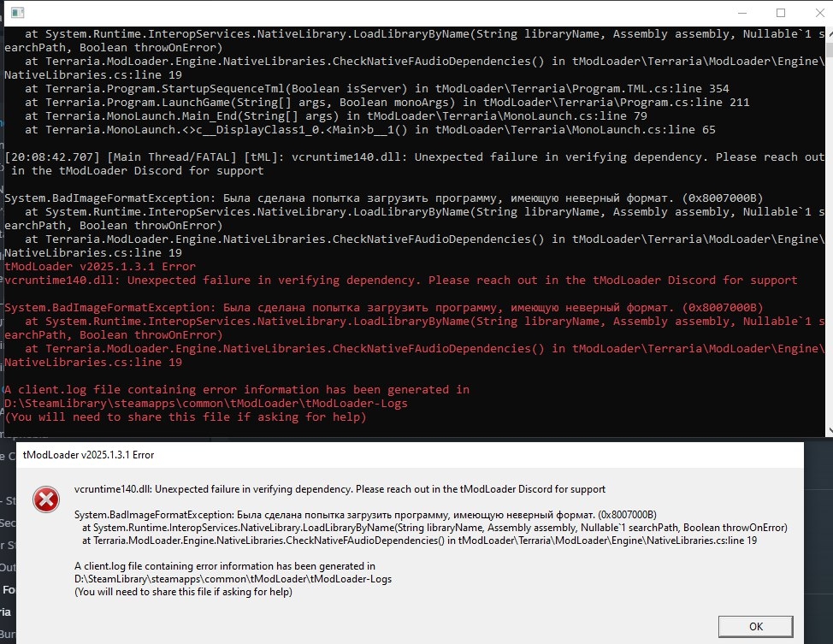Click the 'Program.TML.cs:line 354' console line
Screen dimensions: 833x644
(376, 88)
